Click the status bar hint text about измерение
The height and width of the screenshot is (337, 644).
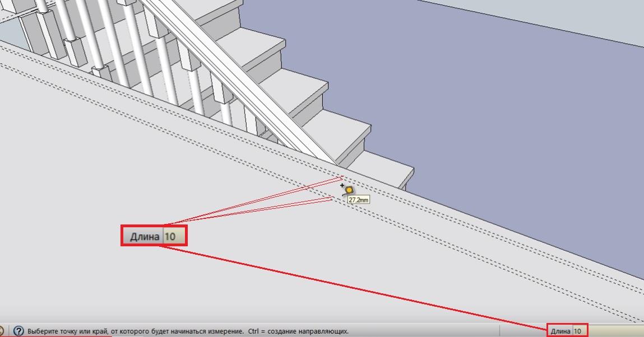[188, 331]
